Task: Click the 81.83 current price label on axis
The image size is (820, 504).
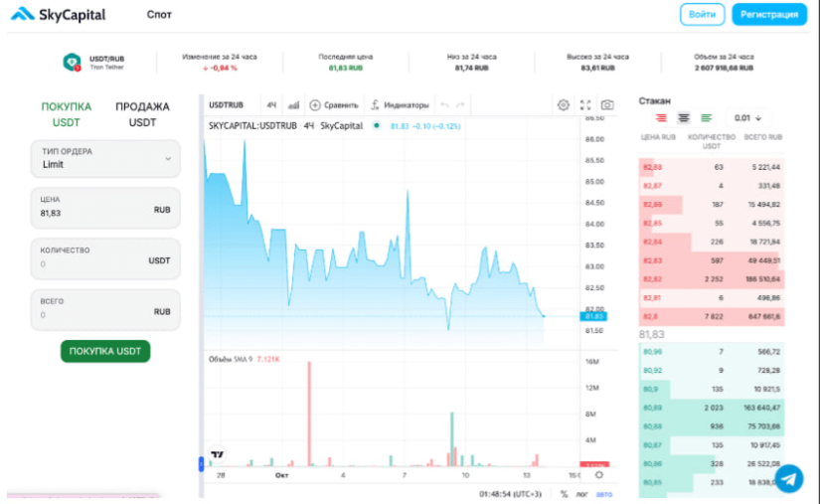Action: [593, 316]
